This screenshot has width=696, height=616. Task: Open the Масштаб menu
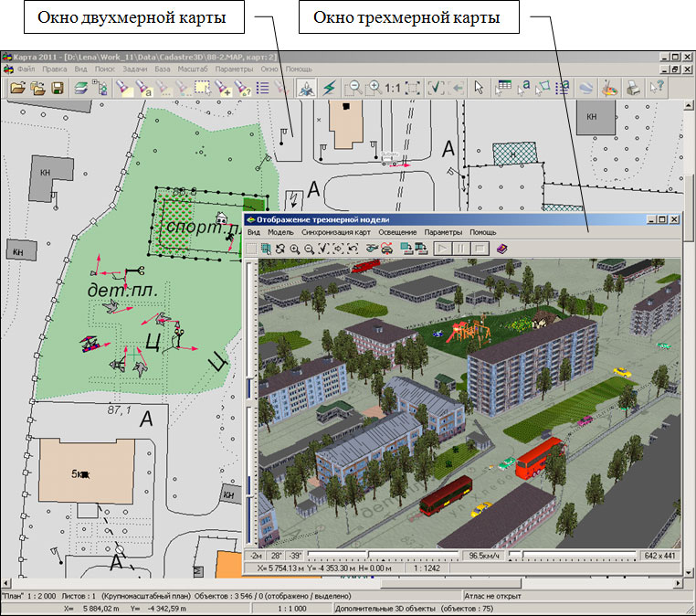point(193,69)
